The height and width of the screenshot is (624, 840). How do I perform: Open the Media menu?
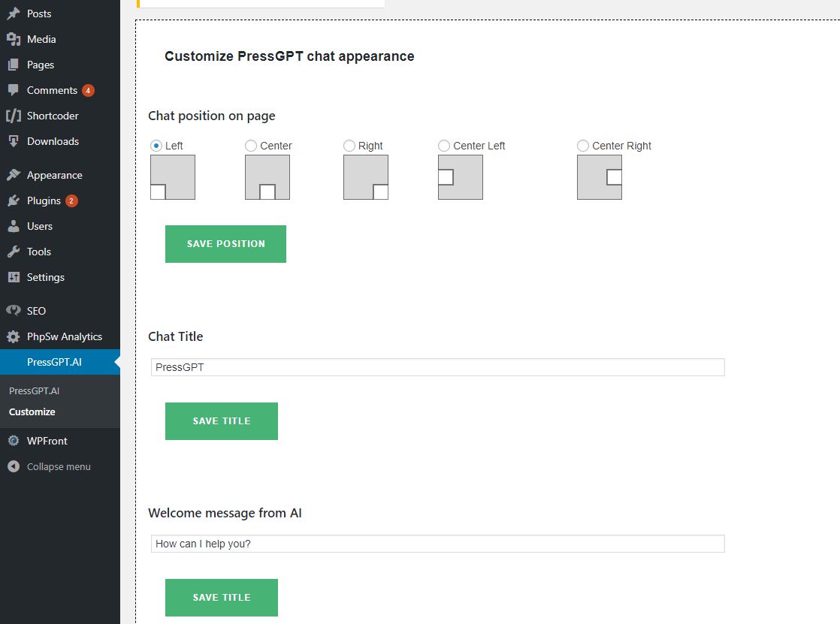click(x=60, y=39)
